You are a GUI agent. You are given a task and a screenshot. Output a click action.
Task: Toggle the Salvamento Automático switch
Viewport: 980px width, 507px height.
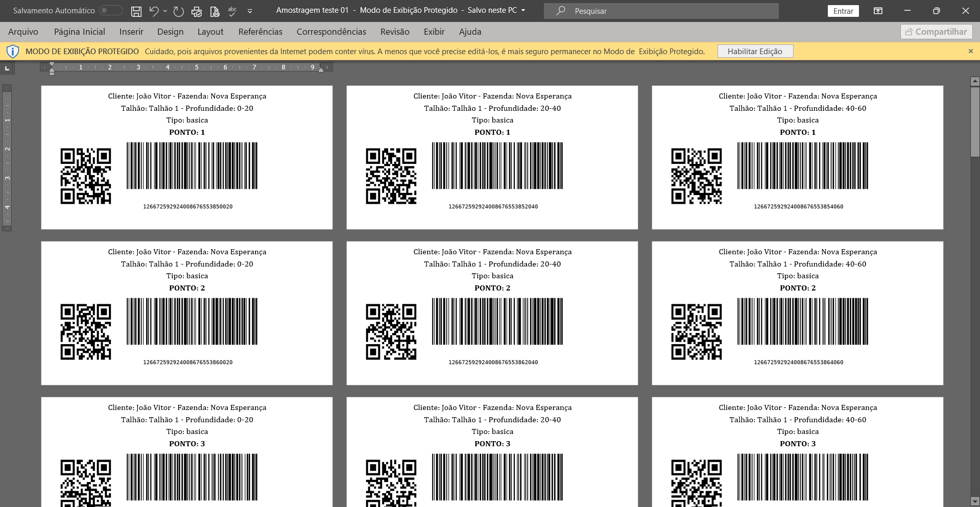click(111, 10)
